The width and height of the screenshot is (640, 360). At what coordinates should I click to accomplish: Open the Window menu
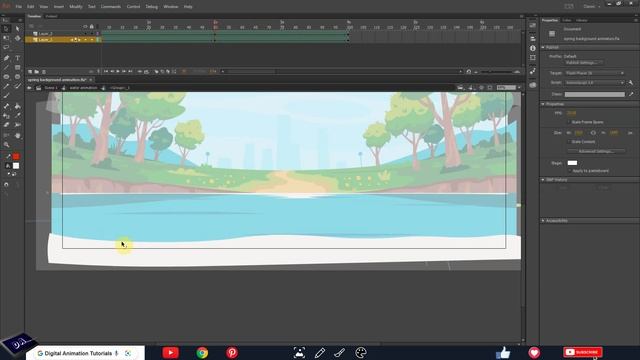coord(171,7)
